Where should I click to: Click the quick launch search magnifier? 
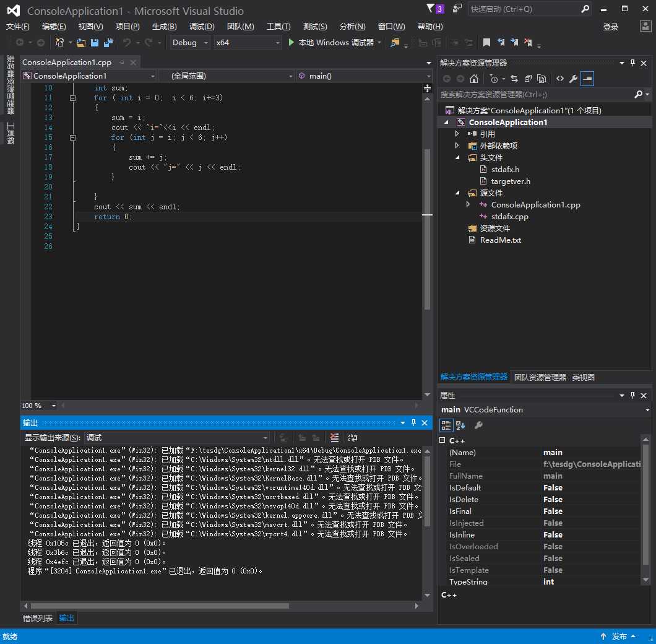click(585, 9)
